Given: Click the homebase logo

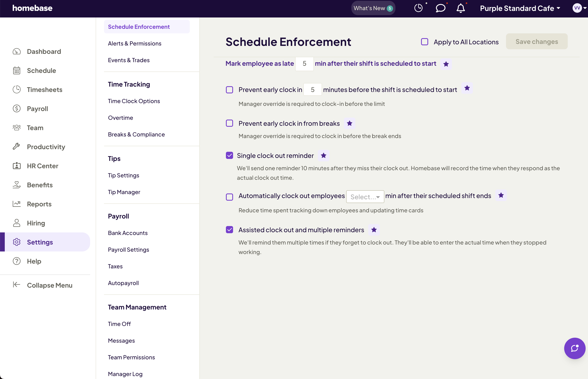Looking at the screenshot, I should [32, 8].
